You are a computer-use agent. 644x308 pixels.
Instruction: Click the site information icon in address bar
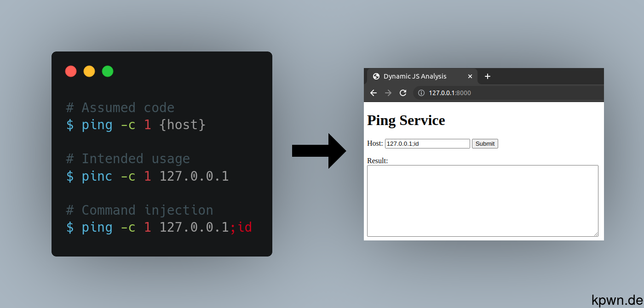pos(421,92)
